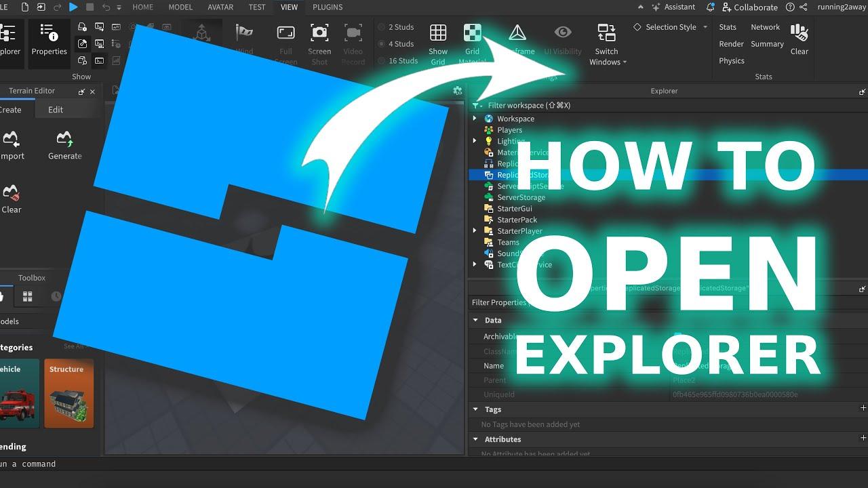Toggle UI Visibility
This screenshot has height=488, width=868.
pos(562,39)
